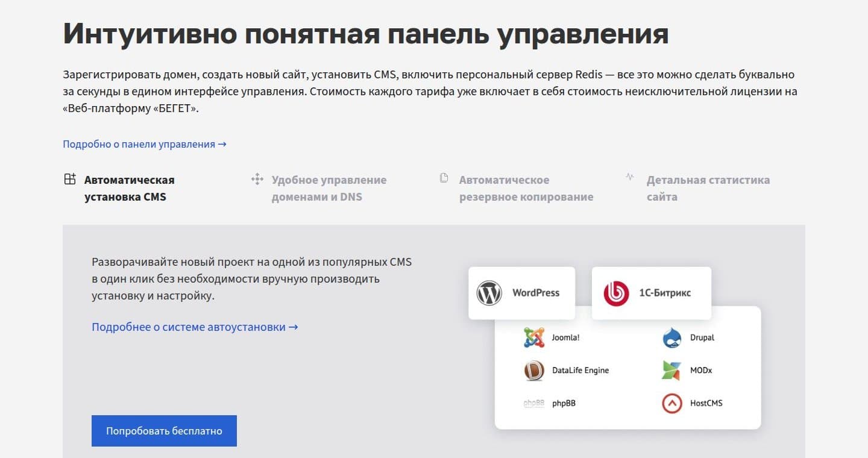Show the 'Детальная статистика сайта' tab
Viewport: 868px width, 458px height.
click(x=697, y=188)
